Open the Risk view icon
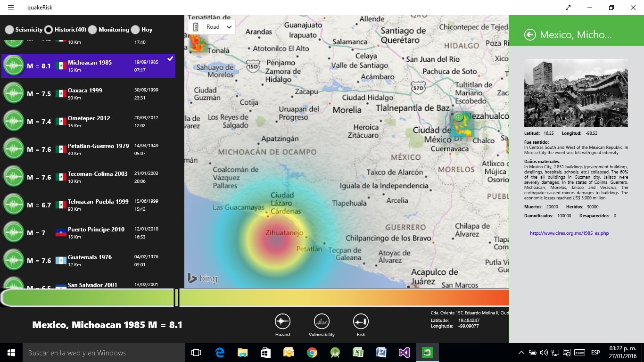644x362 pixels. (x=361, y=321)
